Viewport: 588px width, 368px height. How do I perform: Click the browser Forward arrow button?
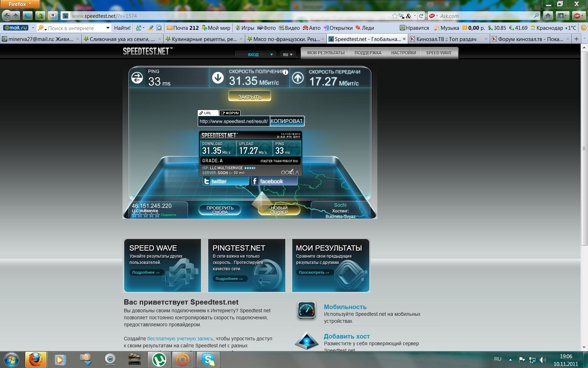16,16
